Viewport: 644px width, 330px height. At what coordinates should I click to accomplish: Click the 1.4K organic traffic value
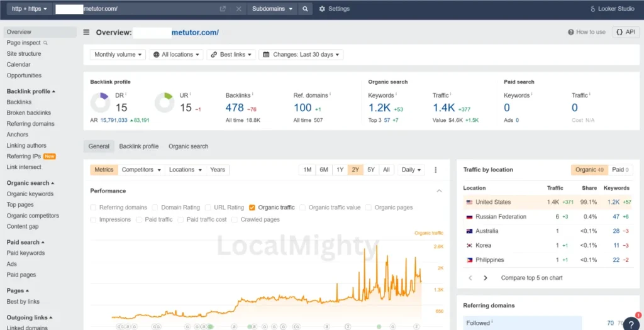click(x=444, y=108)
